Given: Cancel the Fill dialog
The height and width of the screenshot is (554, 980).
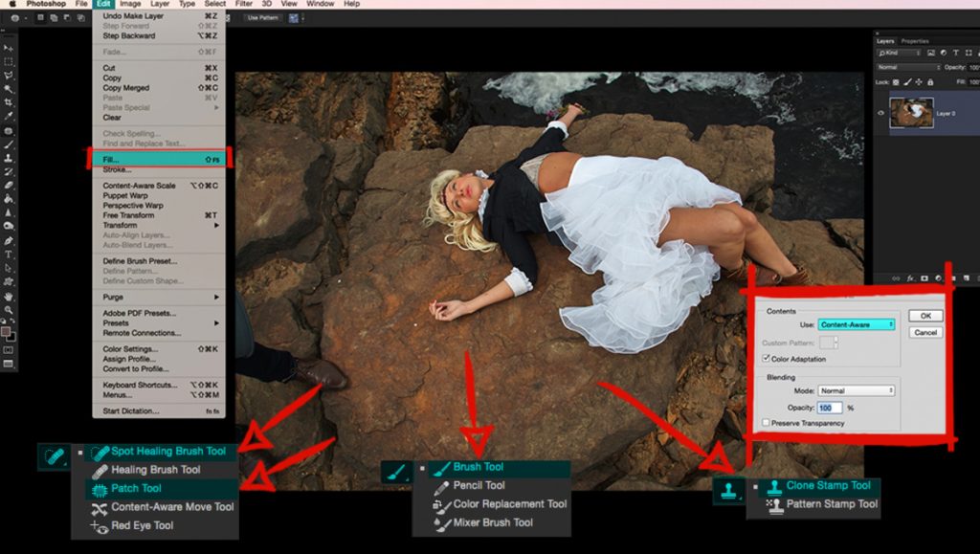Looking at the screenshot, I should [x=924, y=331].
